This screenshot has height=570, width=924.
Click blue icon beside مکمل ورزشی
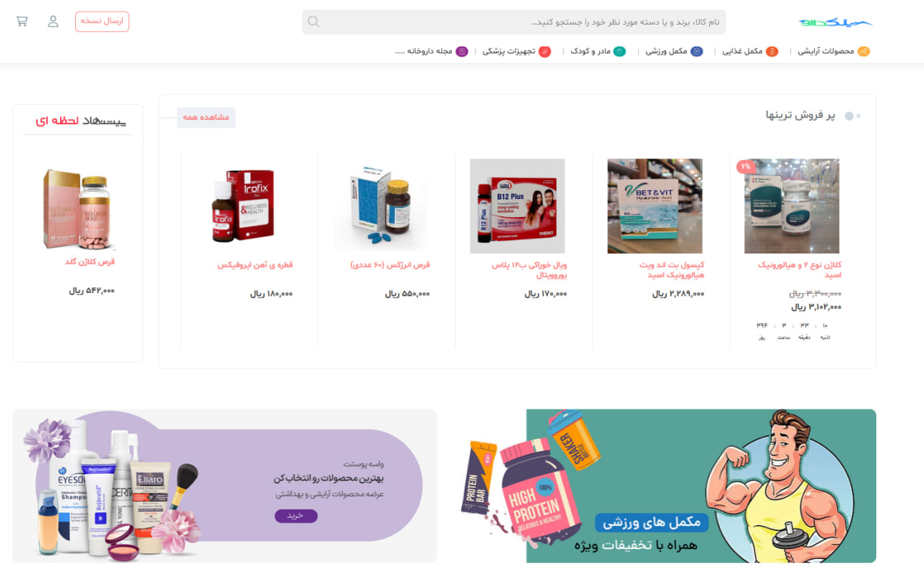(696, 51)
